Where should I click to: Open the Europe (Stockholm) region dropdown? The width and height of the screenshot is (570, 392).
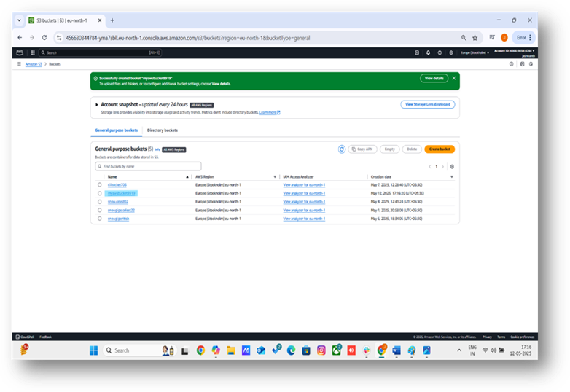(x=475, y=52)
